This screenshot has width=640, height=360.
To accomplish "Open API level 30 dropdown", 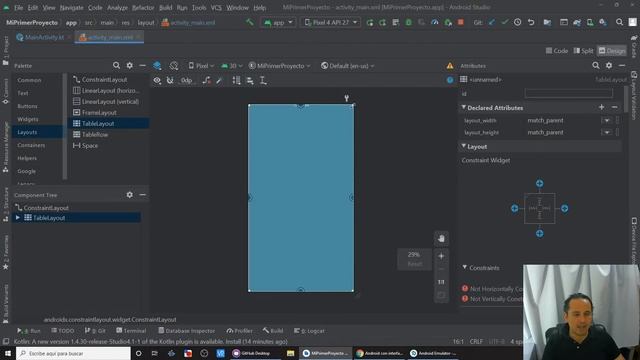I will click(x=231, y=66).
